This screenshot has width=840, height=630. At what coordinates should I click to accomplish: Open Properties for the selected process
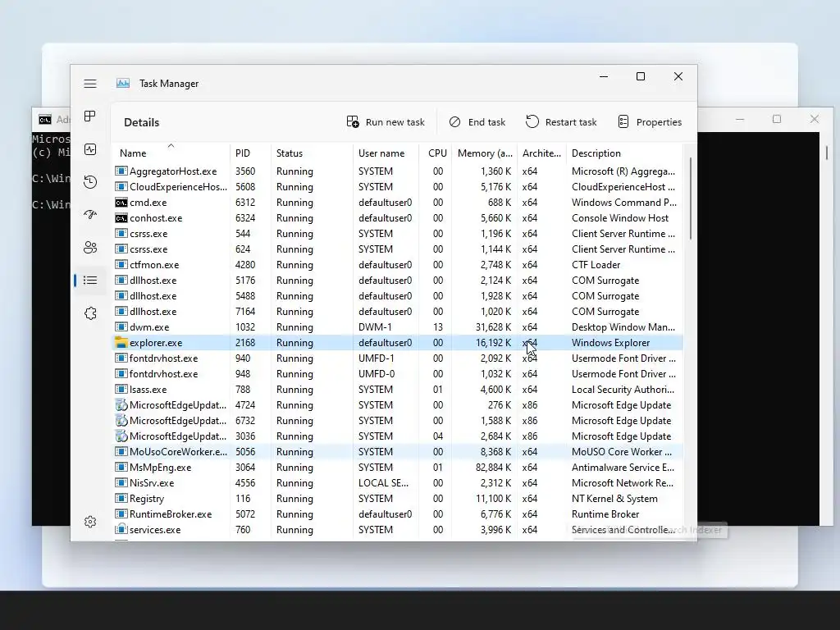click(x=650, y=122)
